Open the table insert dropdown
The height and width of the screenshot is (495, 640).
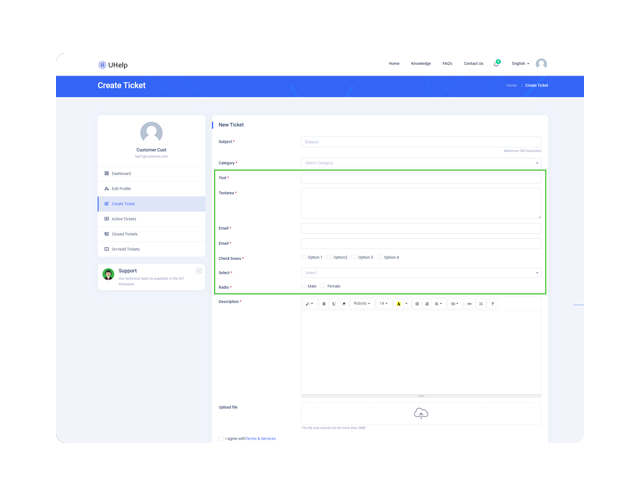coord(454,304)
